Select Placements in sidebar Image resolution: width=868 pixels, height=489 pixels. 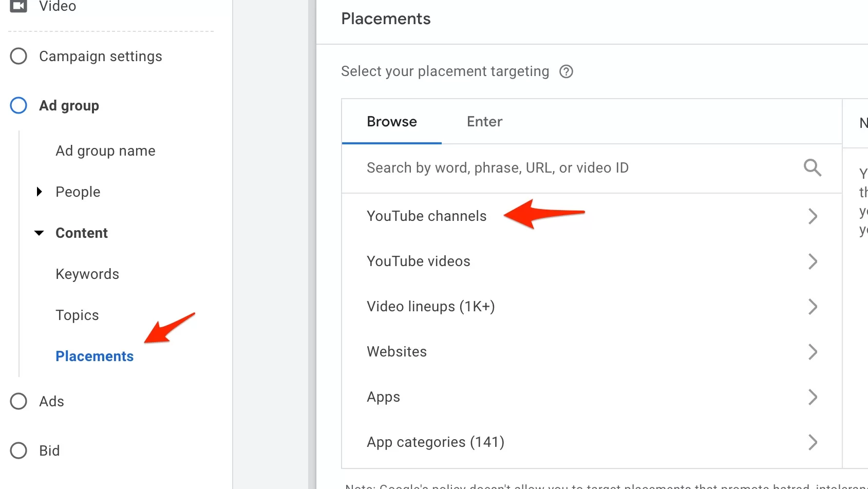pyautogui.click(x=95, y=356)
